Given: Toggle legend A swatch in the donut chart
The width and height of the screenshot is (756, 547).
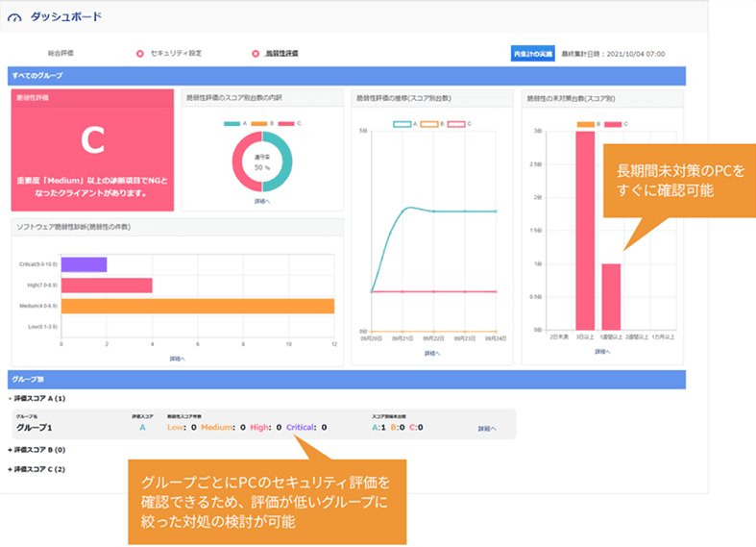Looking at the screenshot, I should pos(232,123).
